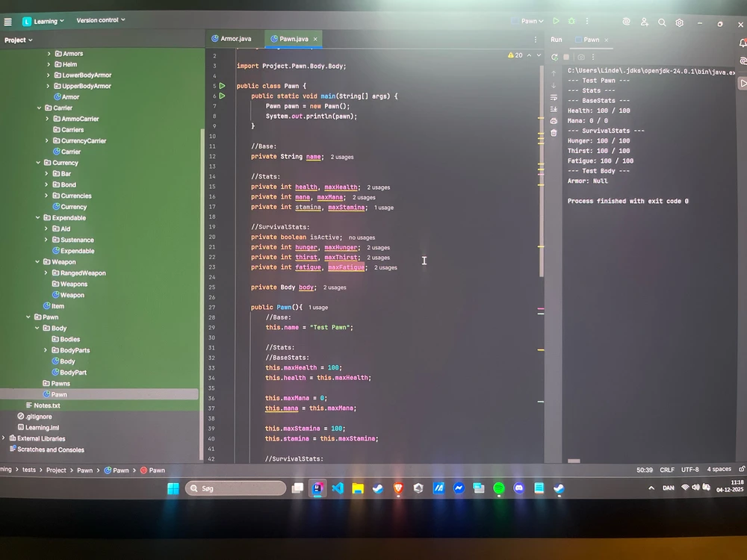Clear console output with trash icon
This screenshot has height=560, width=747.
554,133
